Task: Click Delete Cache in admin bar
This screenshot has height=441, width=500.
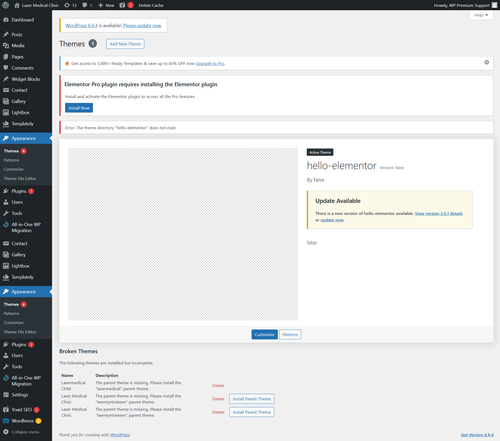Action: (x=151, y=5)
